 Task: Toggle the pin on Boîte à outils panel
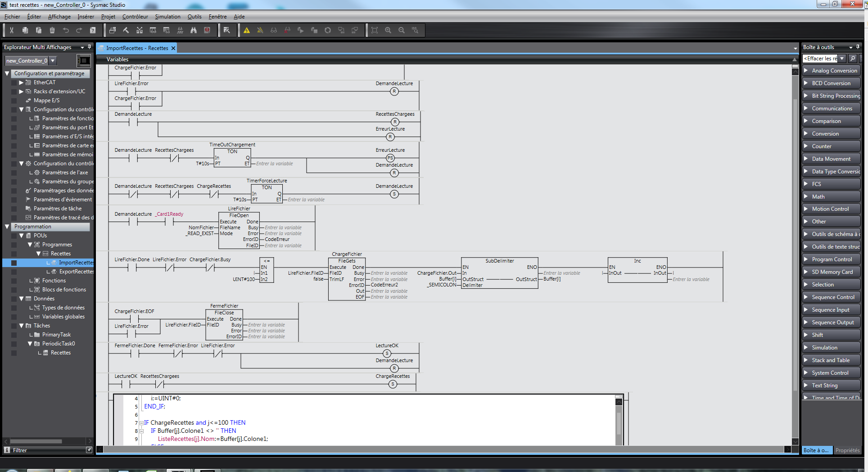858,47
